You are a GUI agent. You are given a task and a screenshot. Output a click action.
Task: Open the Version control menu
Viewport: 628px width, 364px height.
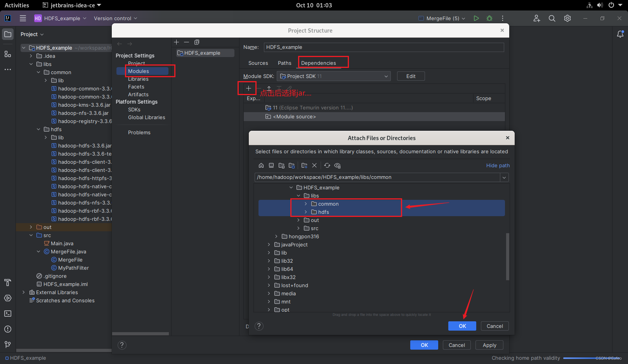coord(115,18)
